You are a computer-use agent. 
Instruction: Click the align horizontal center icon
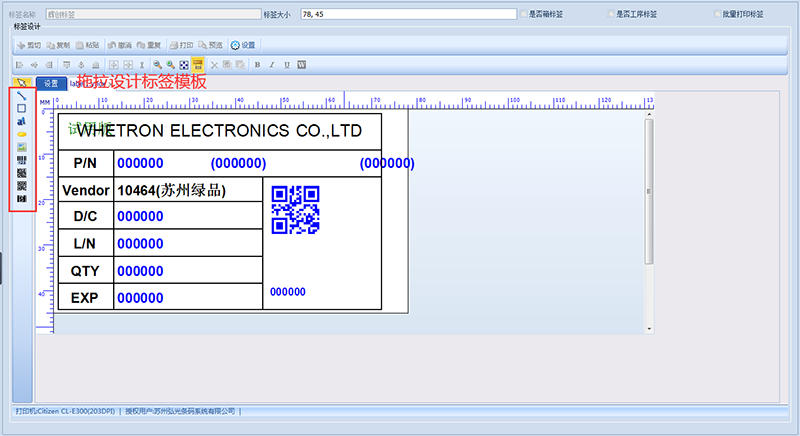point(34,65)
